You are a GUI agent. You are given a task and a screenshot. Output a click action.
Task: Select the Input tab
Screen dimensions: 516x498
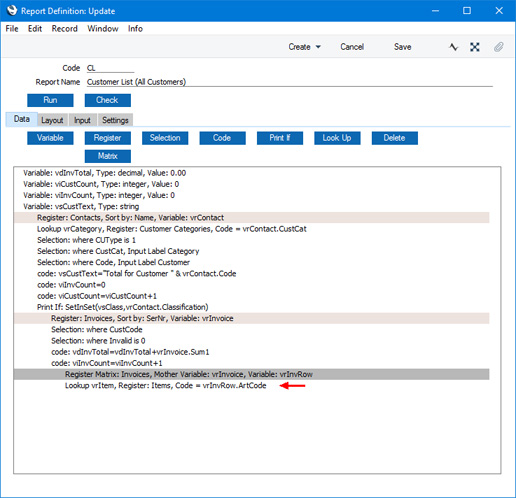click(x=82, y=120)
